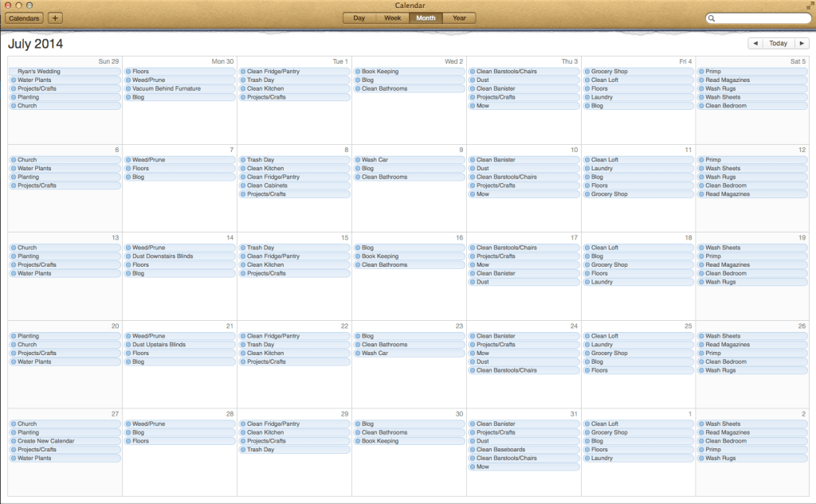This screenshot has width=816, height=504.
Task: Open the Ryan's Wedding event
Action: 49,72
